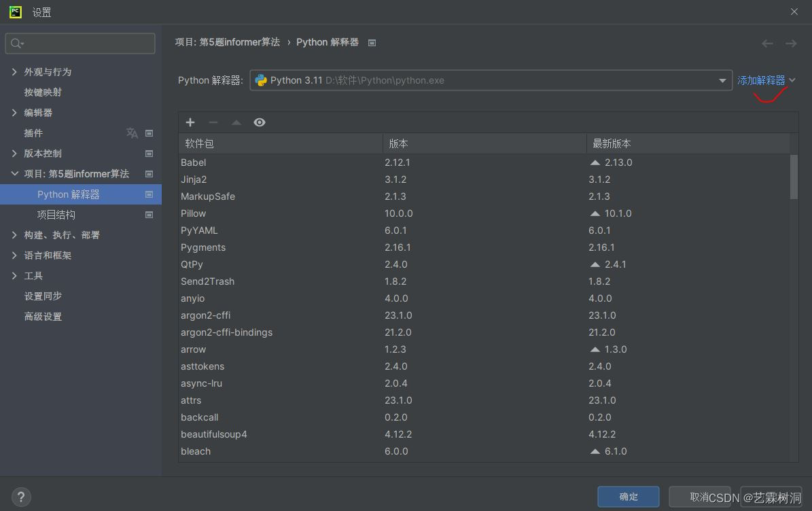Select the asttokens package row
This screenshot has height=511, width=812.
click(484, 366)
